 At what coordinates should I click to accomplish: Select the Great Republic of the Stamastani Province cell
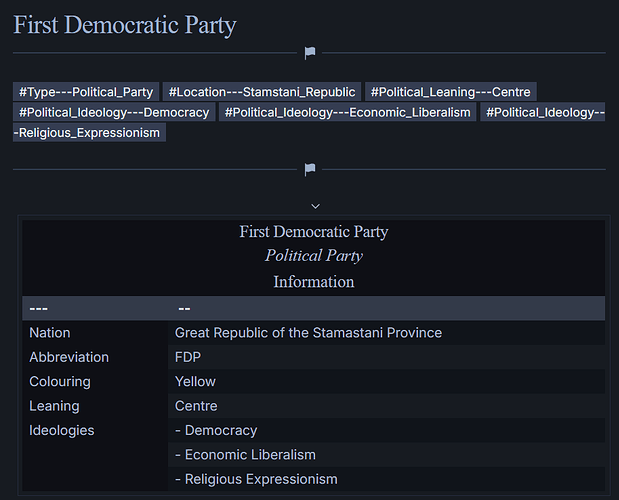[308, 332]
